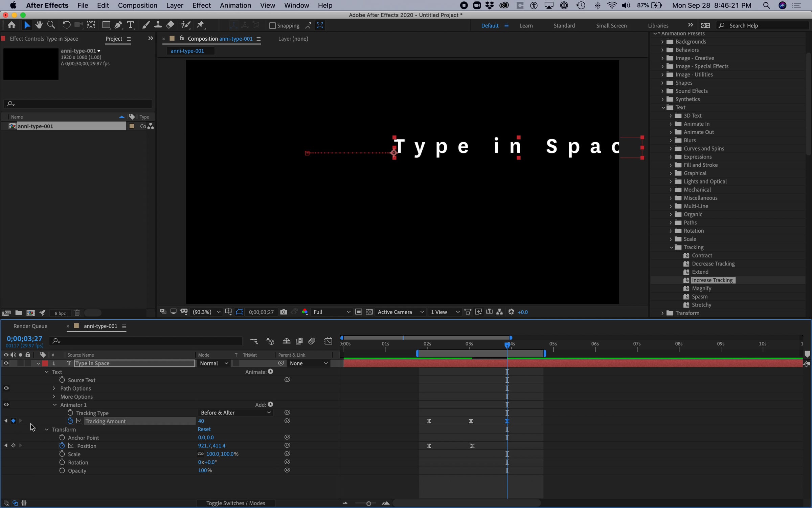
Task: Toggle Animator 1 visibility eye
Action: (6, 405)
